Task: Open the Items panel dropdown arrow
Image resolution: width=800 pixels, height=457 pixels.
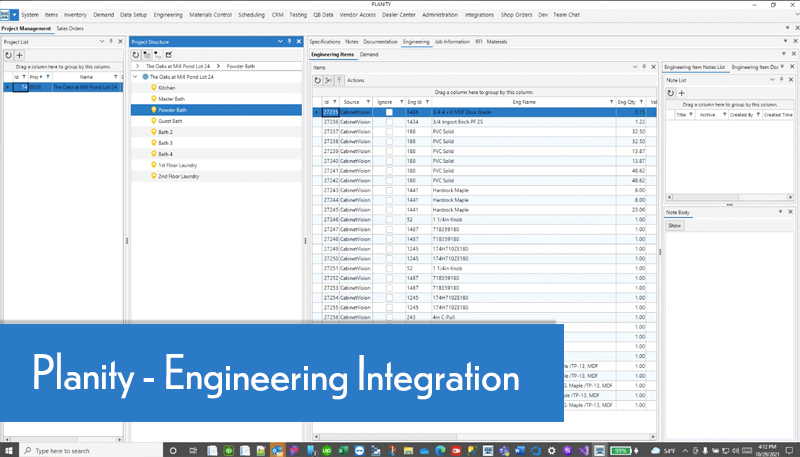Action: tap(635, 67)
